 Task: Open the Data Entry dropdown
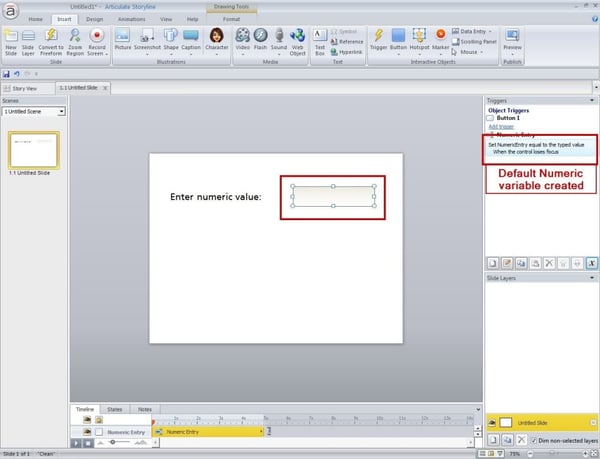tap(472, 31)
